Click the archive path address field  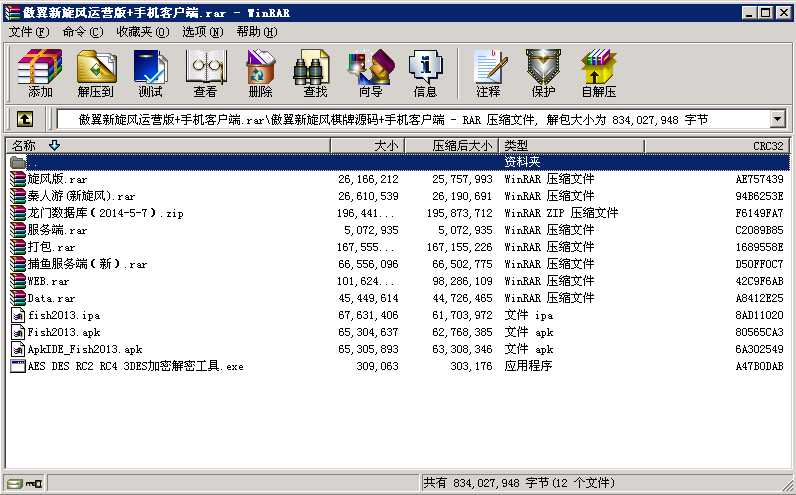pos(413,120)
